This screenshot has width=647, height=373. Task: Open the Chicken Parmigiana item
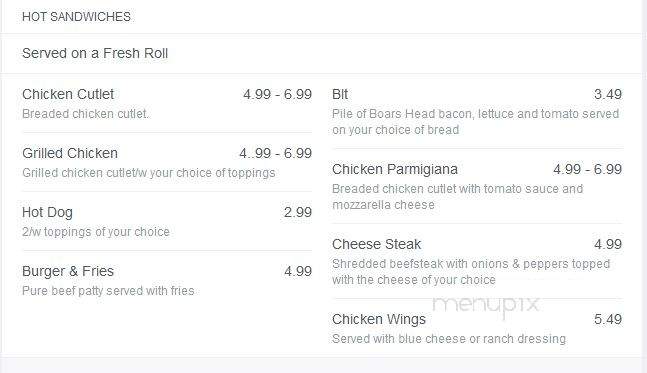[395, 170]
